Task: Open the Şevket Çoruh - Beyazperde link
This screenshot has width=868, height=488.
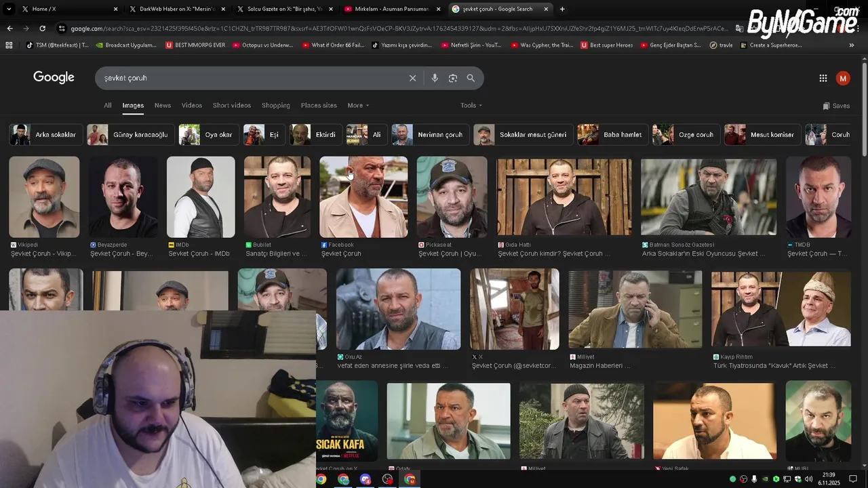Action: tap(122, 253)
